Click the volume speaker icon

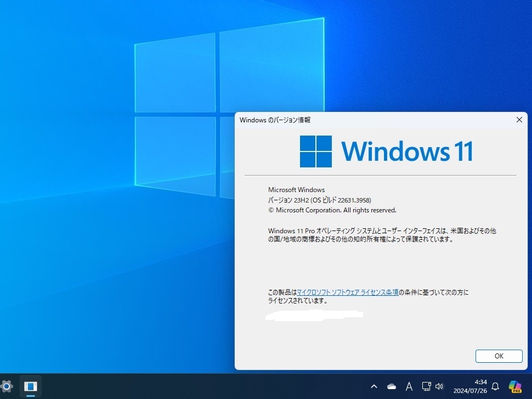(x=439, y=386)
